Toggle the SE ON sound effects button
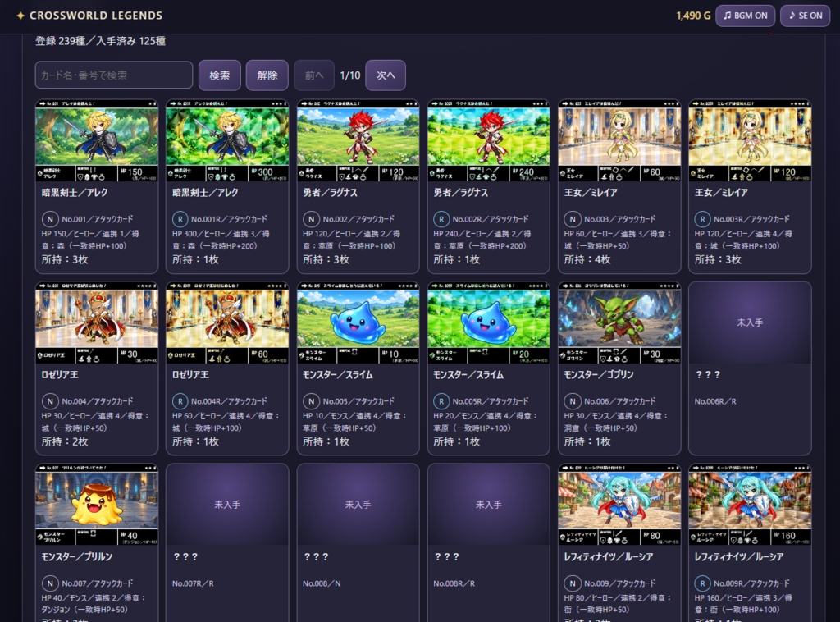The height and width of the screenshot is (622, 840). [806, 16]
